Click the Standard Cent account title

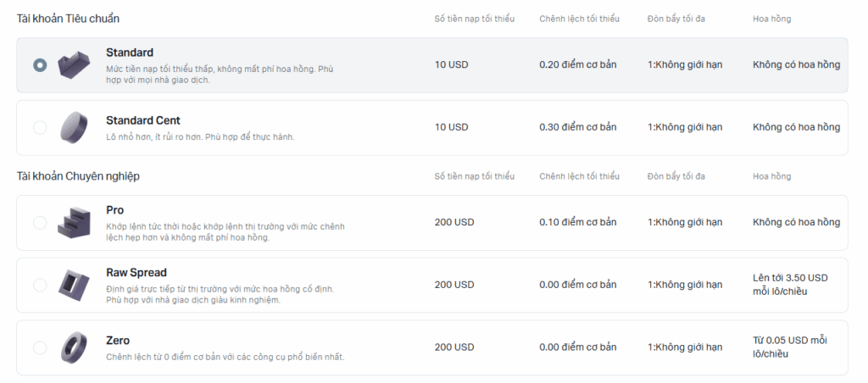(142, 120)
